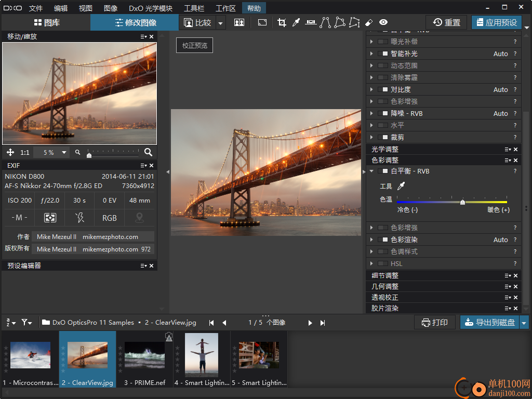Go to next image arrow
The image size is (532, 399).
(310, 323)
